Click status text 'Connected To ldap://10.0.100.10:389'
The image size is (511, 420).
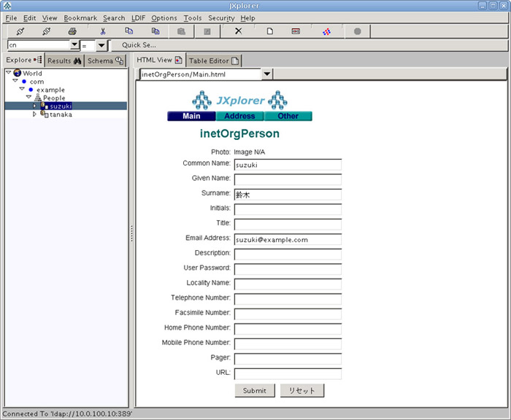(x=67, y=414)
